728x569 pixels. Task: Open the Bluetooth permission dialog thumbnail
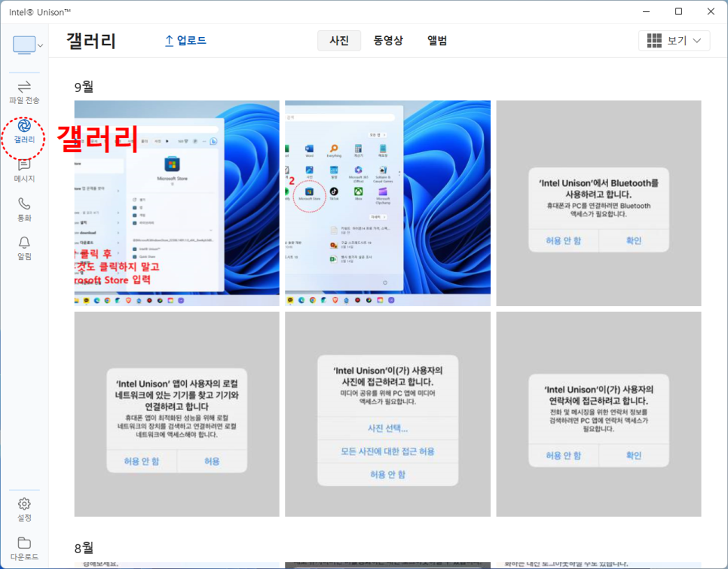(598, 203)
